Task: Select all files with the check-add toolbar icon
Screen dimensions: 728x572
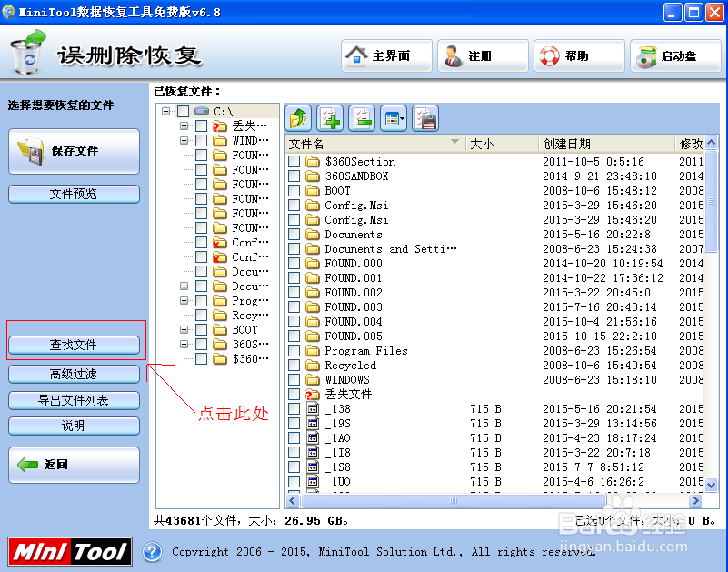Action: (x=331, y=118)
